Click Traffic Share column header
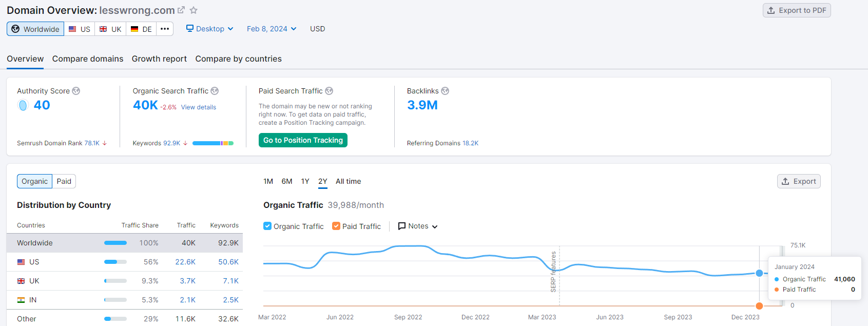This screenshot has width=868, height=326. [x=140, y=225]
